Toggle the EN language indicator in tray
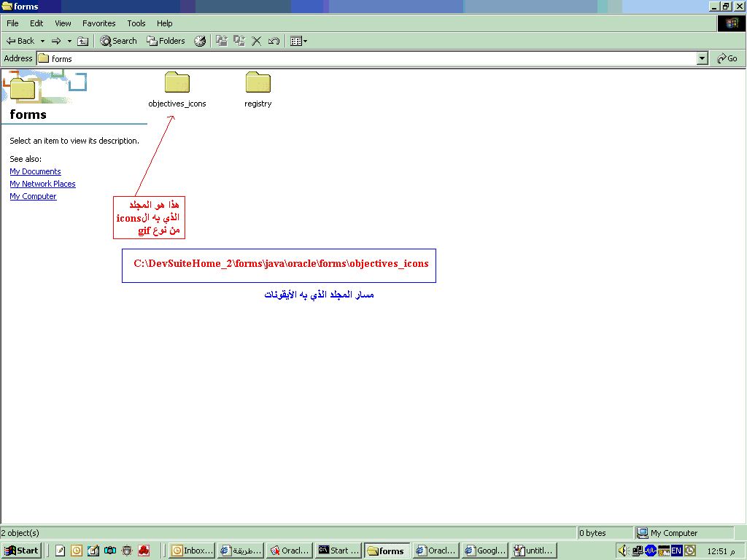This screenshot has height=560, width=747. [x=676, y=551]
